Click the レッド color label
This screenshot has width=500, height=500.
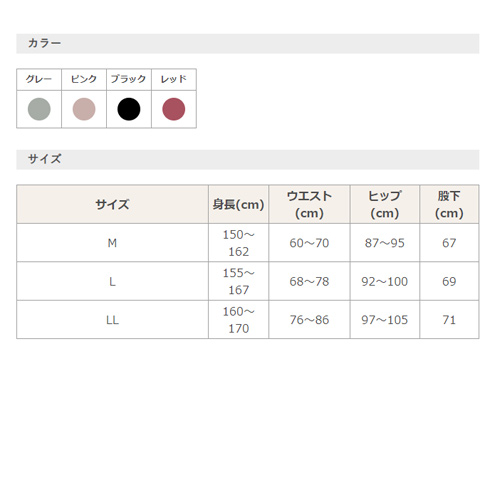174,79
